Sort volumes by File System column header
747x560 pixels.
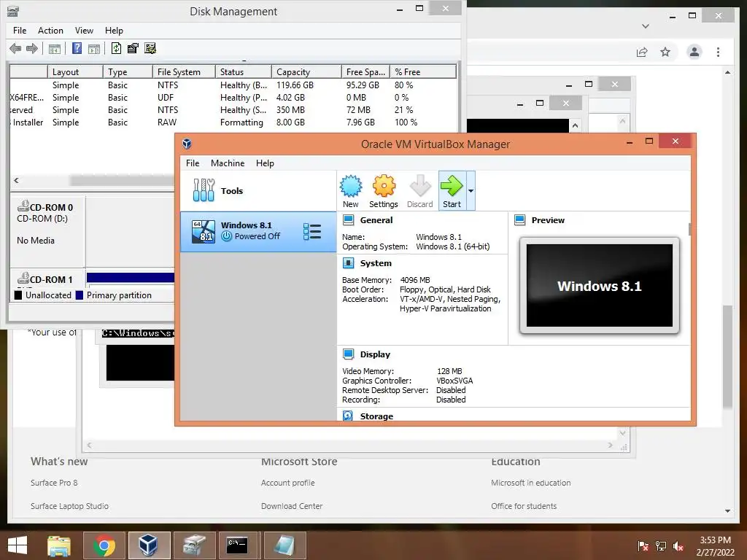(184, 72)
